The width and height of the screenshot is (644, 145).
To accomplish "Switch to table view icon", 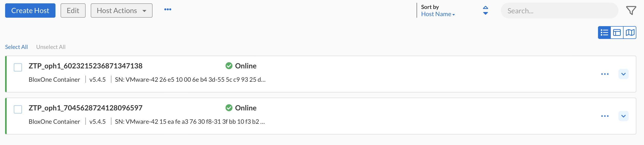I will 617,33.
